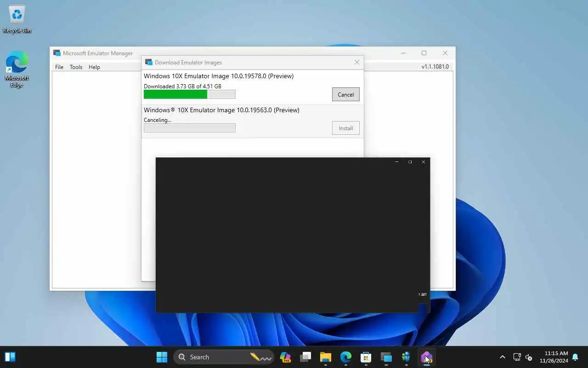
Task: Maximize the dark blank window
Action: (410, 162)
